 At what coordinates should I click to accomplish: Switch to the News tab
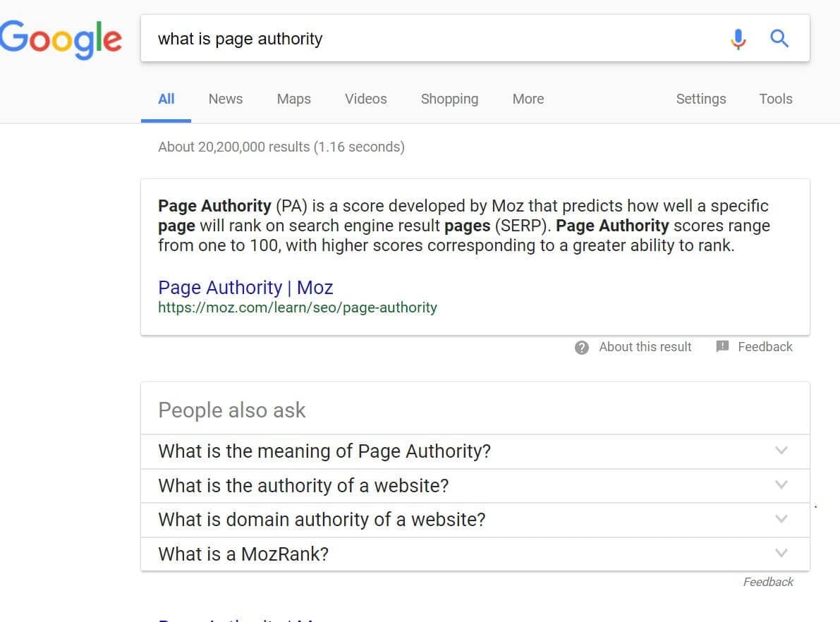click(226, 99)
